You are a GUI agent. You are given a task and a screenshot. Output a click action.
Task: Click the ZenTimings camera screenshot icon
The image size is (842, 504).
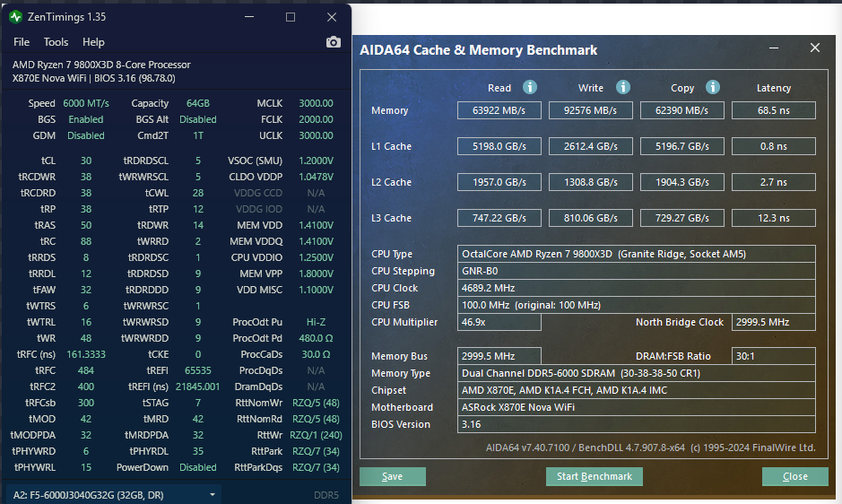point(334,42)
